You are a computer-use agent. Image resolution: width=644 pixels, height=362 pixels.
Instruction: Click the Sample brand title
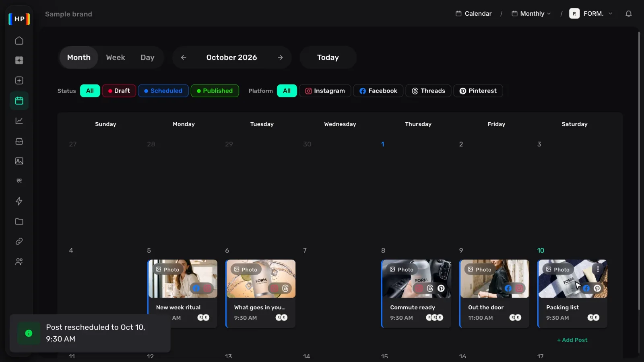pyautogui.click(x=68, y=14)
